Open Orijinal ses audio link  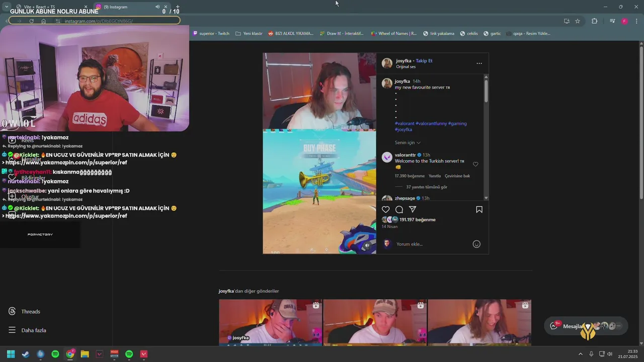coord(406,67)
